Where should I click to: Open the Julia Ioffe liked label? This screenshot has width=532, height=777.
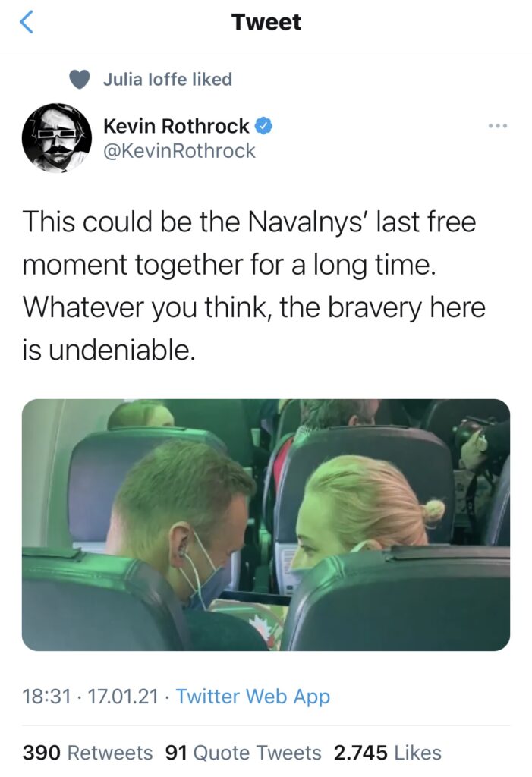point(168,79)
